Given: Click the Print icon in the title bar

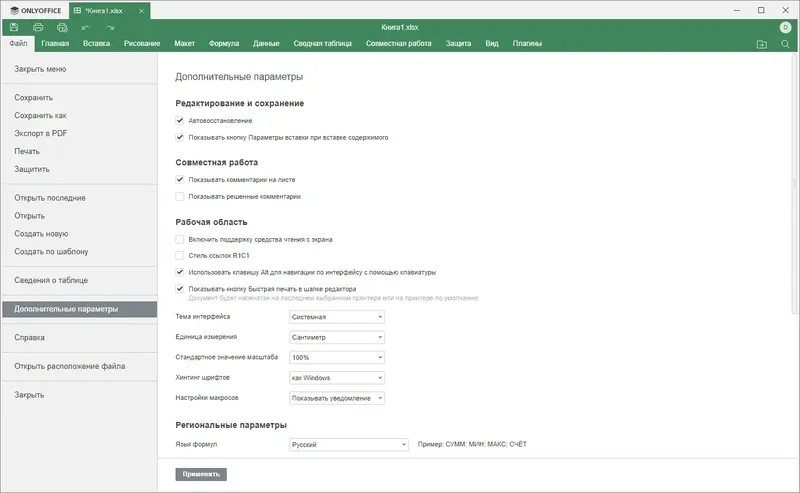Looking at the screenshot, I should (x=38, y=27).
